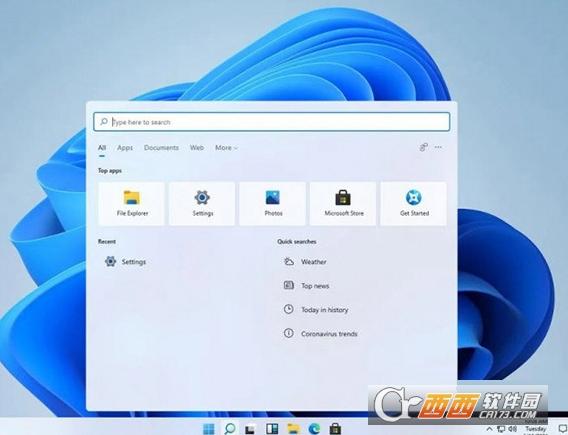Click the gear icon beside recent Settings

click(x=110, y=261)
